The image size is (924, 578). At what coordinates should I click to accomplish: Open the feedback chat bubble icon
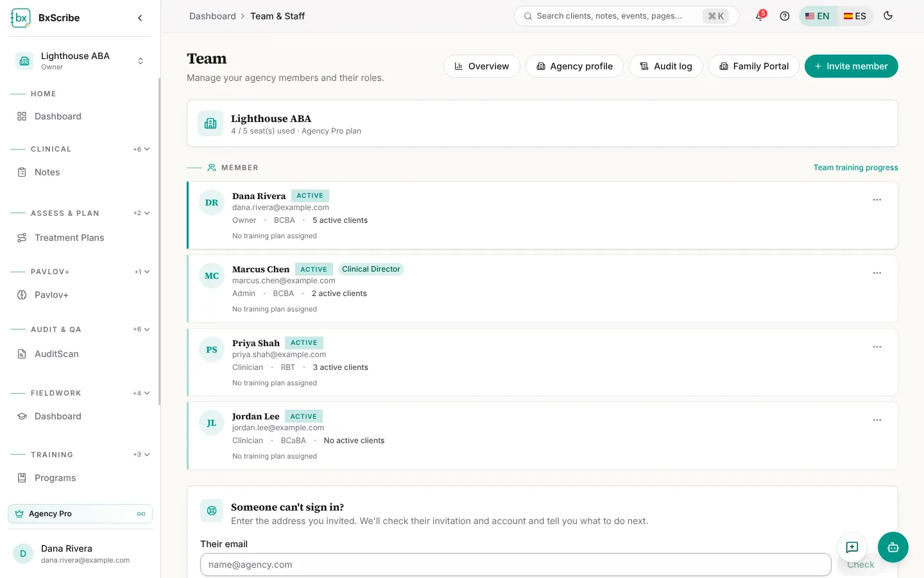(x=852, y=547)
